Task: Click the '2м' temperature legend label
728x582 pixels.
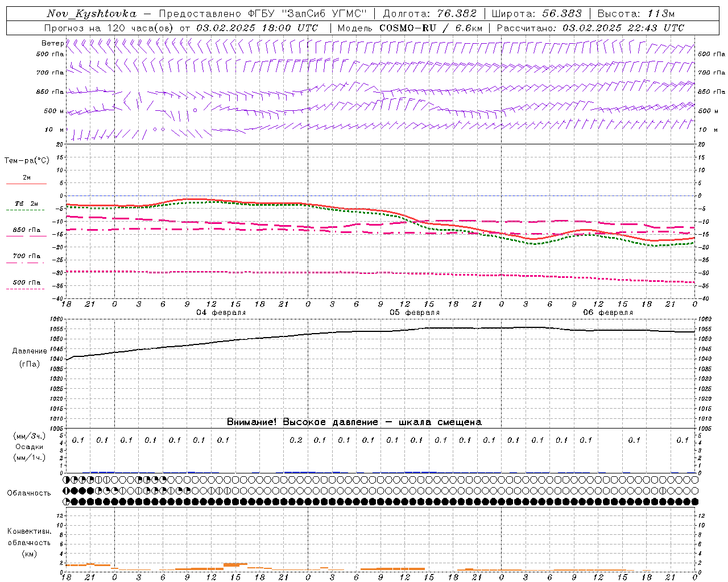Action: point(27,177)
